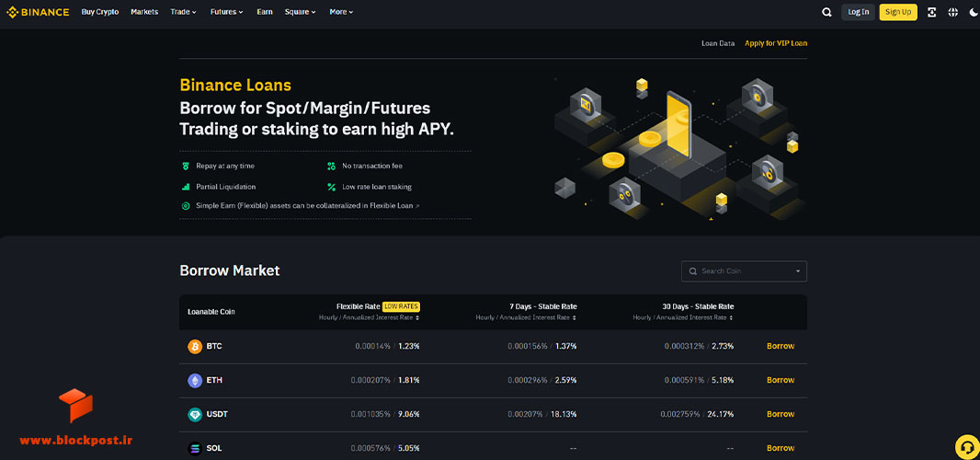The width and height of the screenshot is (980, 460).
Task: Open the download app QR icon
Action: click(932, 12)
